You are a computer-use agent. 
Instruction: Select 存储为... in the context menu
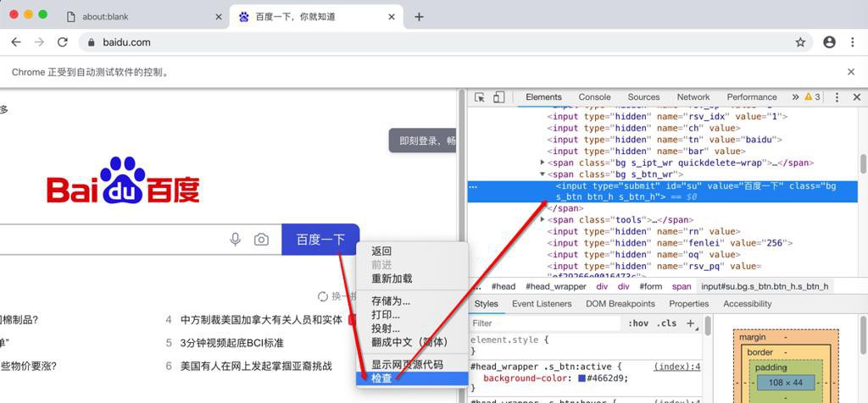412,301
